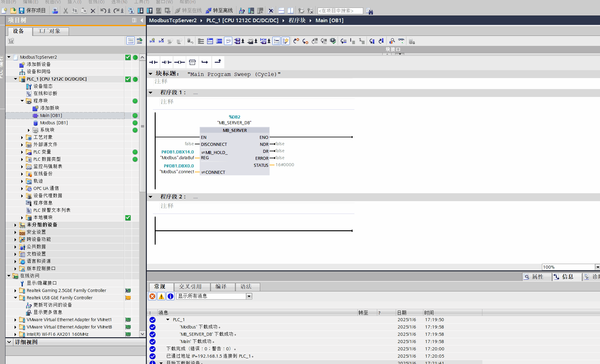Screen dimensions: 600x364
Task: Collapse the 在线访问 node
Action: click(9, 276)
